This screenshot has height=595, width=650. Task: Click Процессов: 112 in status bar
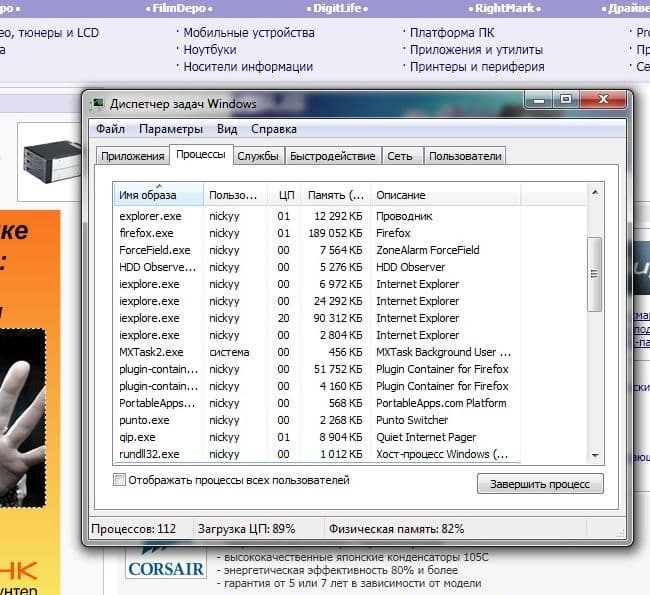[133, 529]
